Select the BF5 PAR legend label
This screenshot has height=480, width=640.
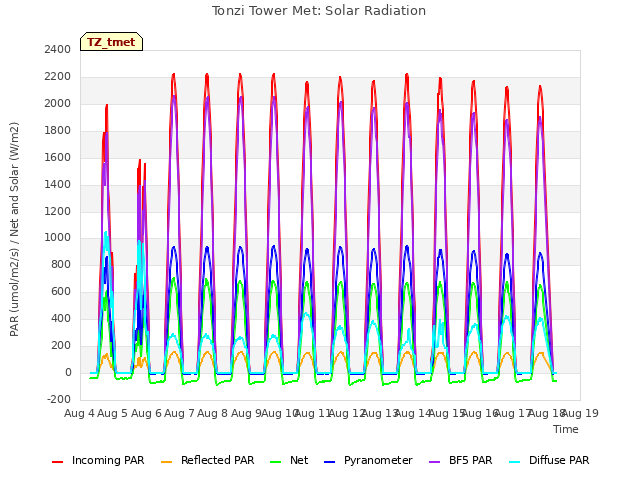pyautogui.click(x=471, y=460)
